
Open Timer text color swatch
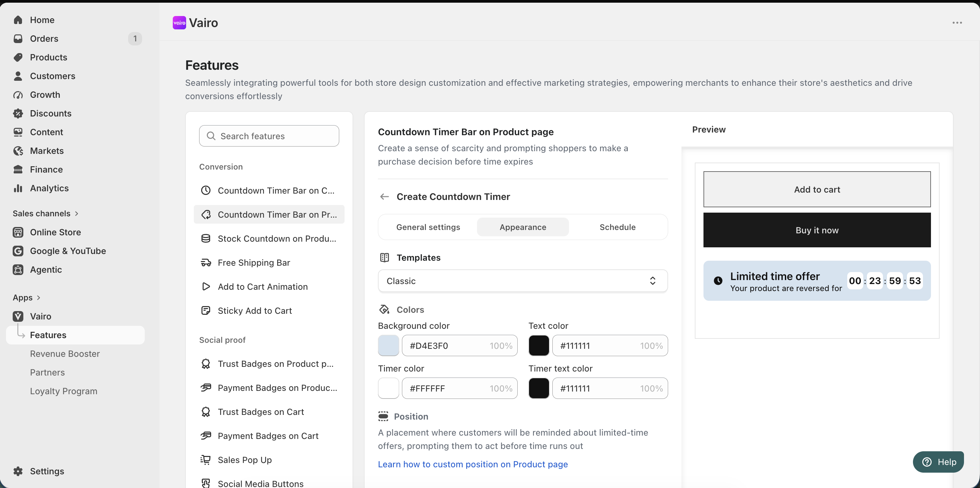point(539,388)
